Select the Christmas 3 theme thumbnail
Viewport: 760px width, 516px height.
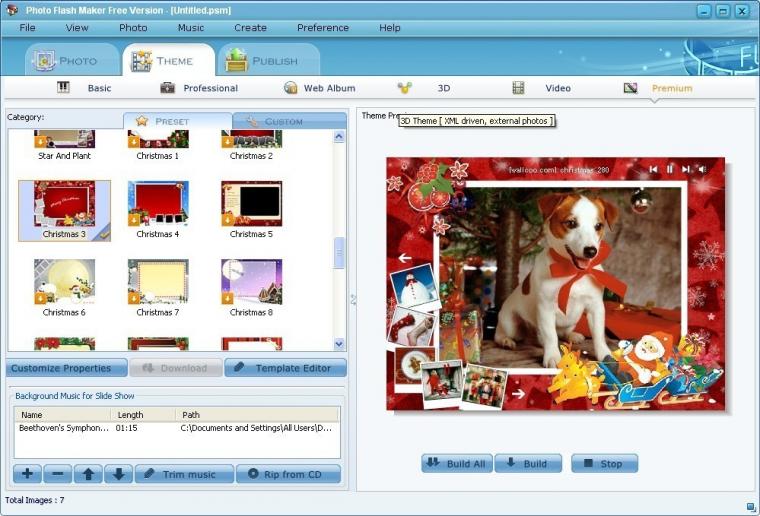coord(64,204)
